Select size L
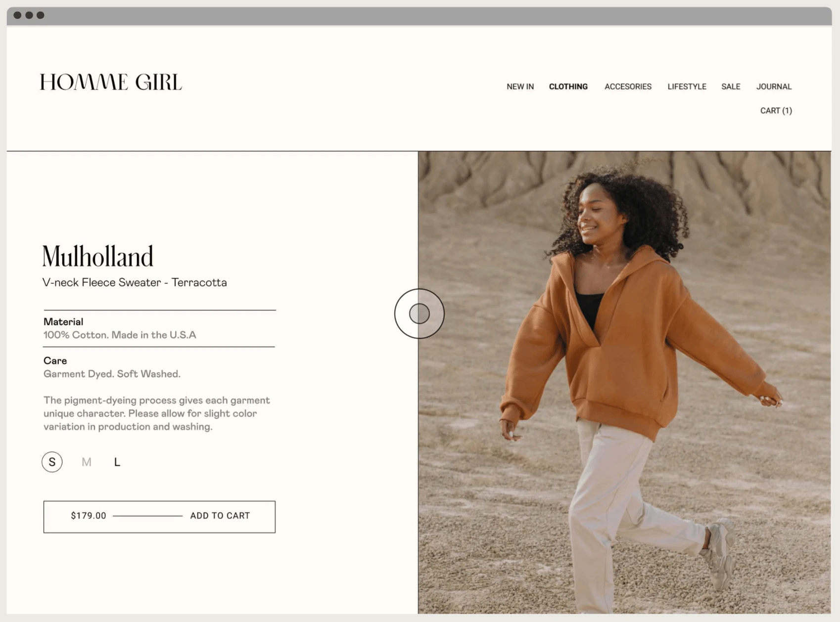The width and height of the screenshot is (840, 622). click(117, 462)
